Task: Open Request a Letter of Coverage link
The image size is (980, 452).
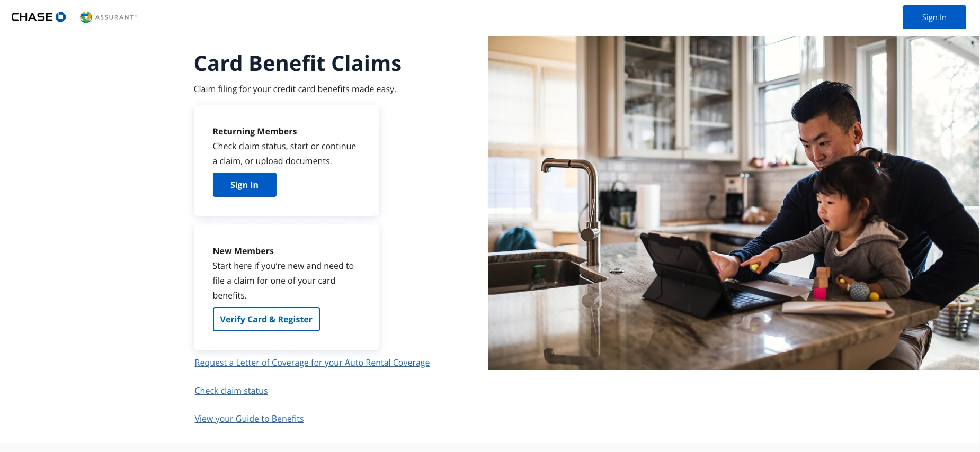Action: click(x=312, y=363)
